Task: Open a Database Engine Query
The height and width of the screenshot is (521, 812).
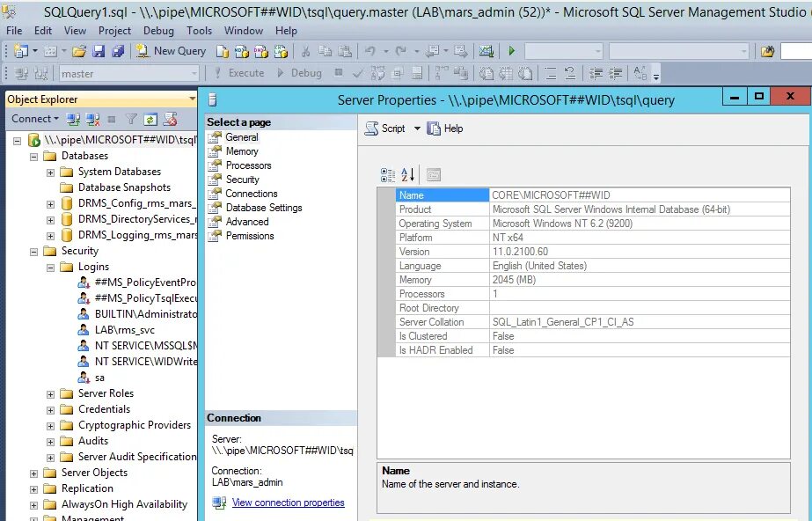Action: point(223,51)
